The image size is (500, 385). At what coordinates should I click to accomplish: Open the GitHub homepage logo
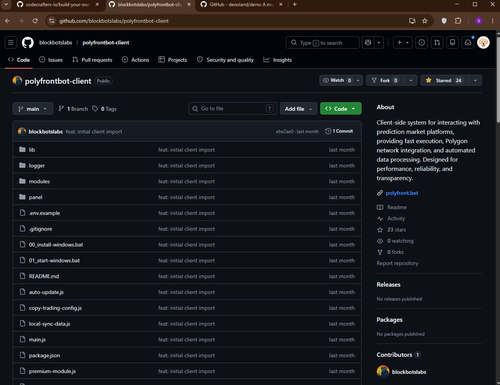click(28, 43)
